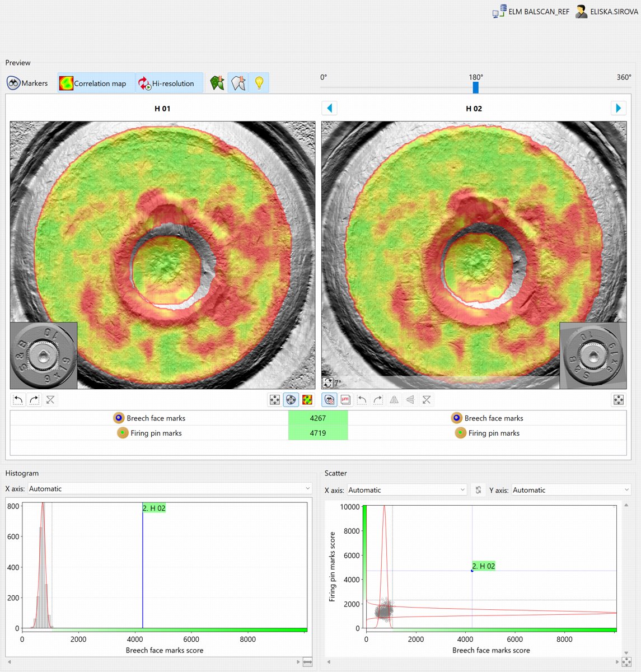Click the micrometer (µm) measurement icon
Screen dimensions: 641x672
coord(345,400)
